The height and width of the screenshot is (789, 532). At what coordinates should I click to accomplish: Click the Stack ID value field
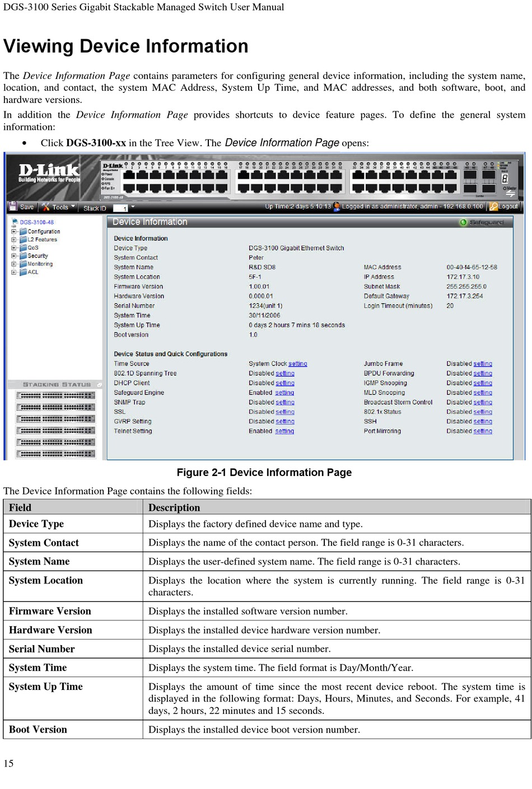[121, 208]
